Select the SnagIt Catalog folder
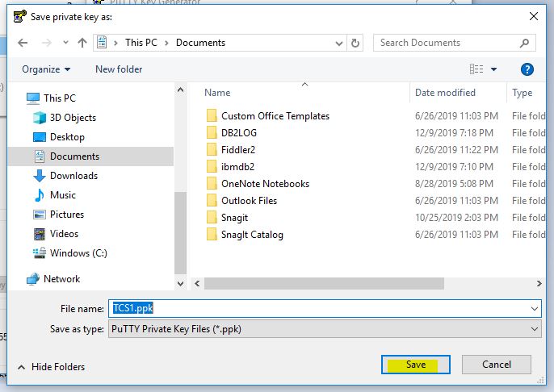 252,235
